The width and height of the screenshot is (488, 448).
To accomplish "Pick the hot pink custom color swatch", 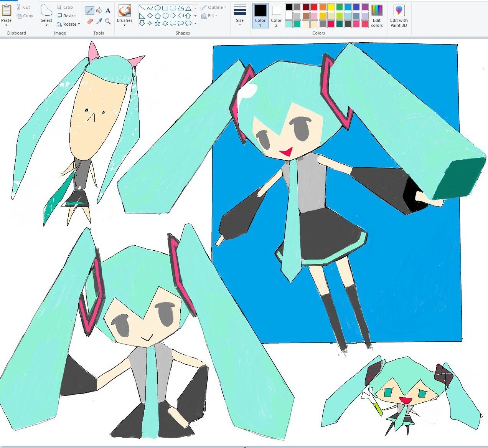I will coord(356,24).
